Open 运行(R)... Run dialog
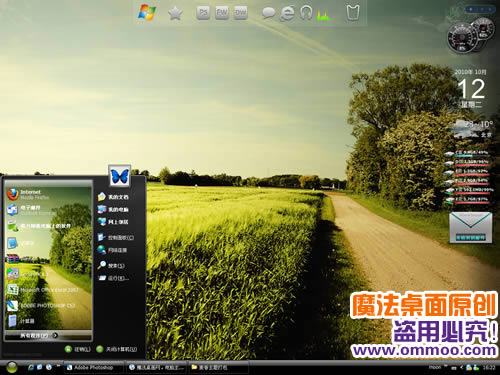This screenshot has width=500, height=375. (x=113, y=278)
